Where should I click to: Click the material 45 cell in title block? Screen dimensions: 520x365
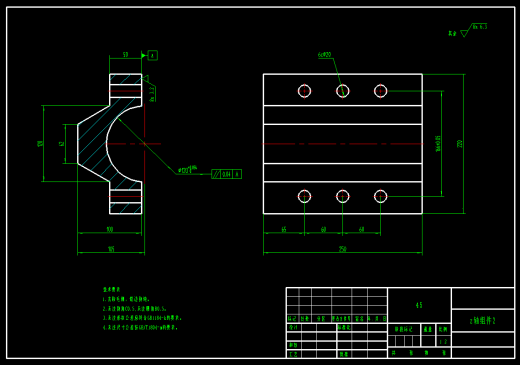click(x=419, y=305)
